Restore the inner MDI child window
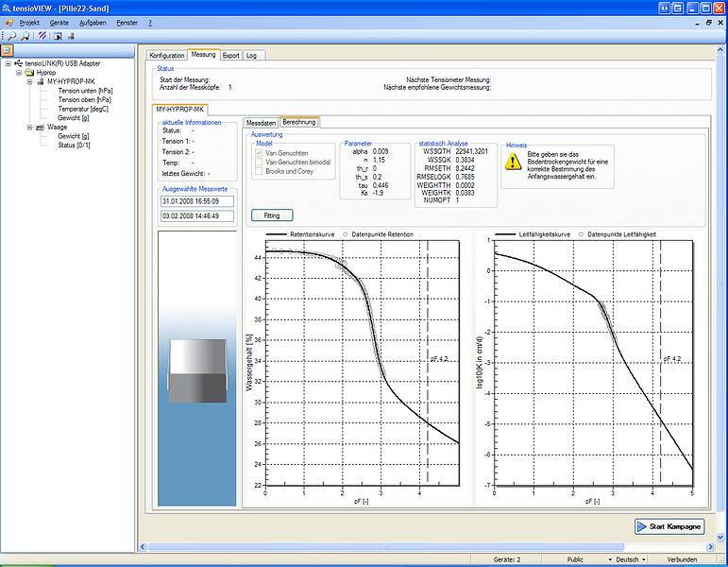The width and height of the screenshot is (728, 567). 709,23
